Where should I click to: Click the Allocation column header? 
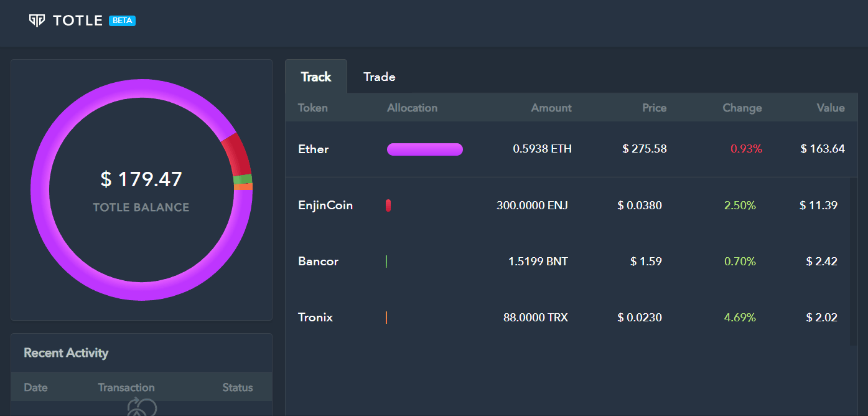[412, 108]
